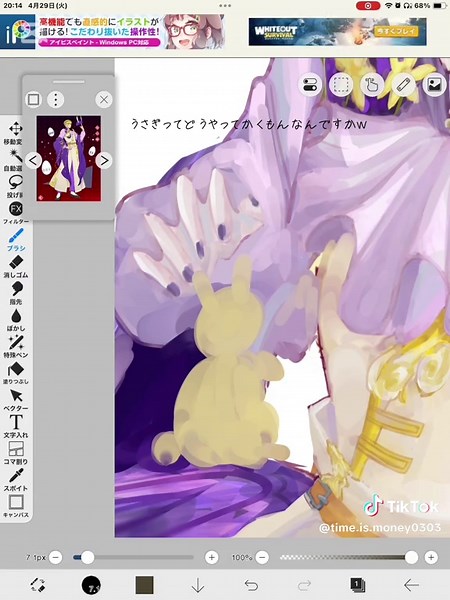Show previous reference image
The width and height of the screenshot is (450, 600).
point(33,160)
